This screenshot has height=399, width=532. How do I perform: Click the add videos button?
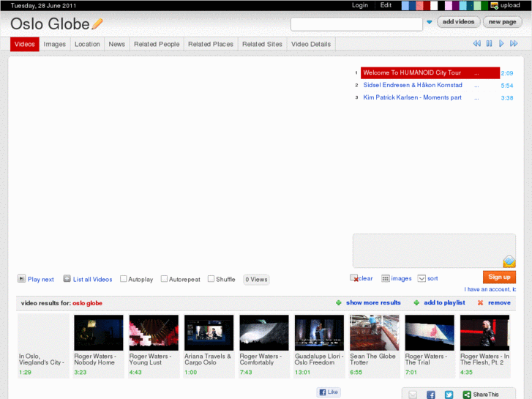458,22
